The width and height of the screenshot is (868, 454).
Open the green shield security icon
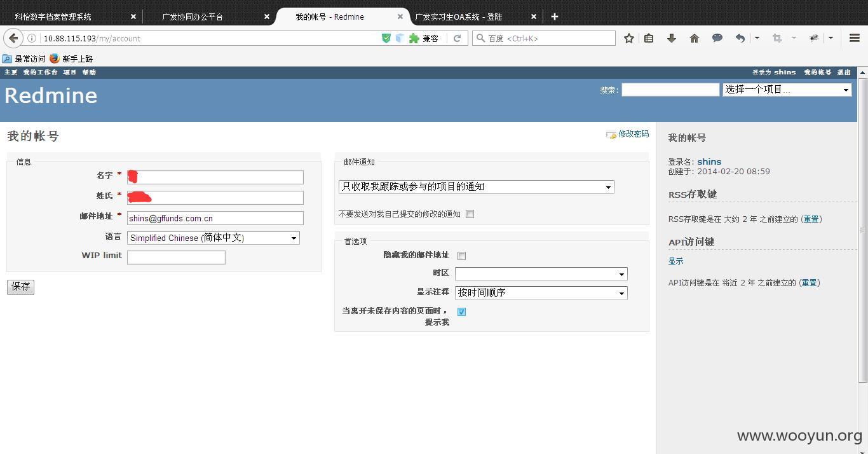[386, 38]
